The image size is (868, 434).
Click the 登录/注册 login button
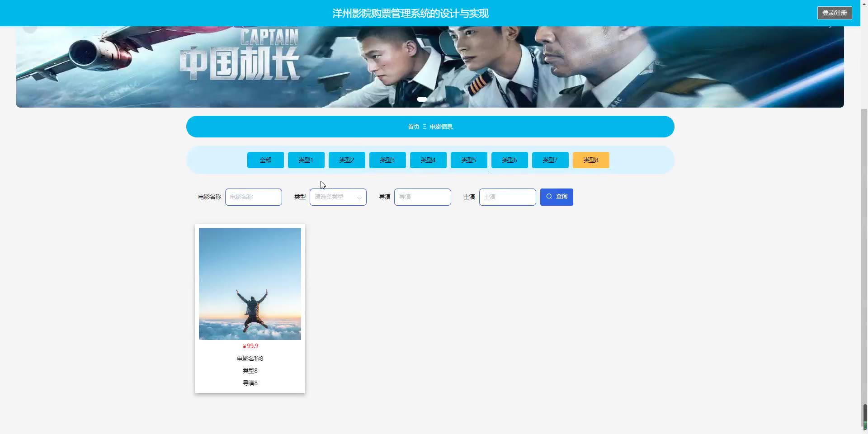(x=835, y=13)
